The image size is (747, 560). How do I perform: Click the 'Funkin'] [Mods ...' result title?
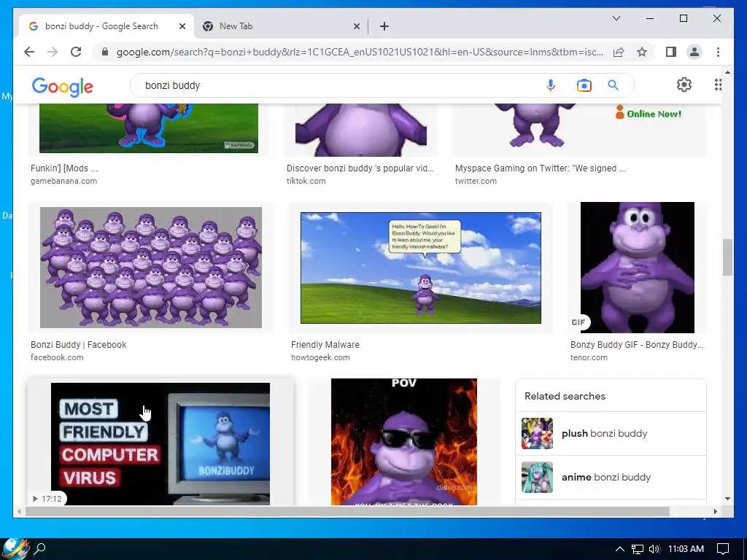click(64, 168)
